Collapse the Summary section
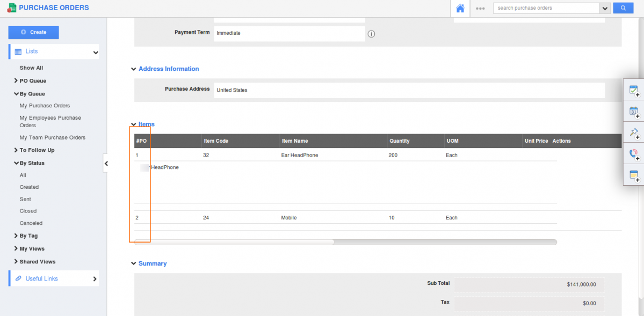This screenshot has width=644, height=316. tap(134, 263)
